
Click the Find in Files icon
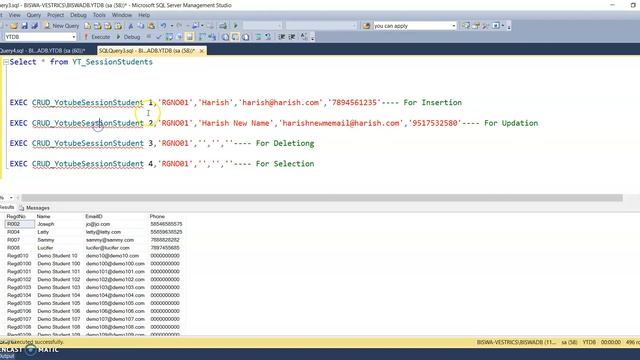[x=366, y=26]
